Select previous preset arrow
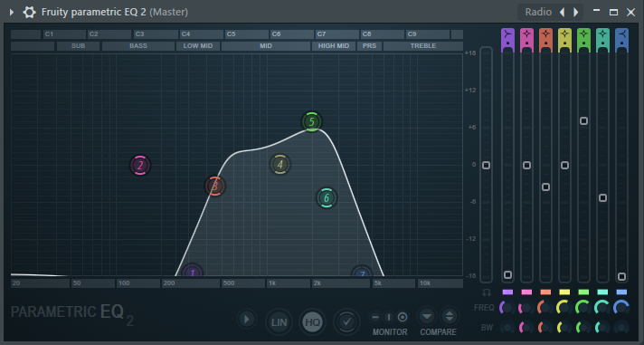Viewport: 644px width, 345px height. click(x=563, y=13)
